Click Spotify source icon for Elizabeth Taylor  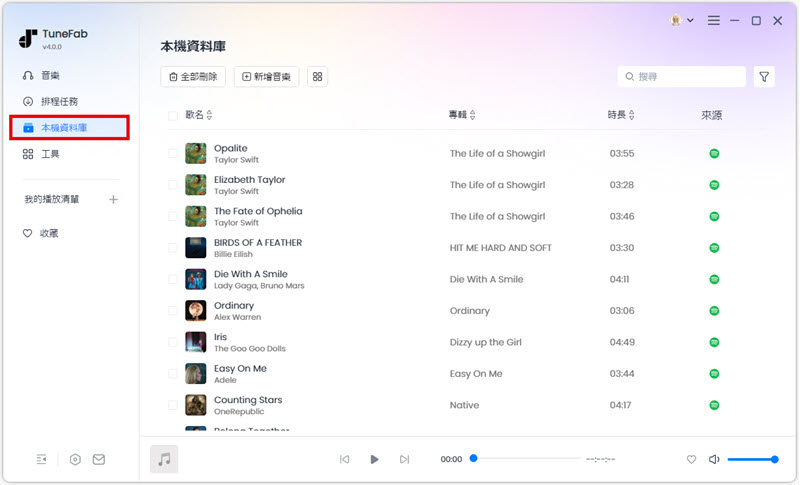pos(714,185)
